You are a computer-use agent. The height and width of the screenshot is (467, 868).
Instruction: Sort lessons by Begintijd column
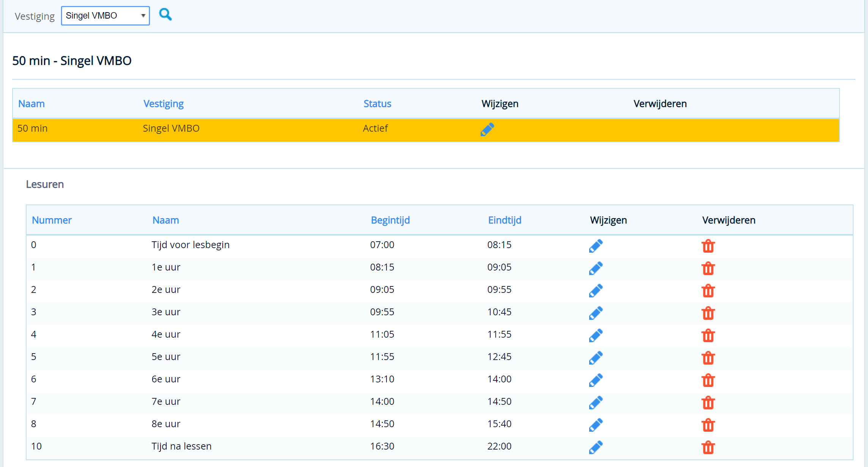click(x=390, y=220)
